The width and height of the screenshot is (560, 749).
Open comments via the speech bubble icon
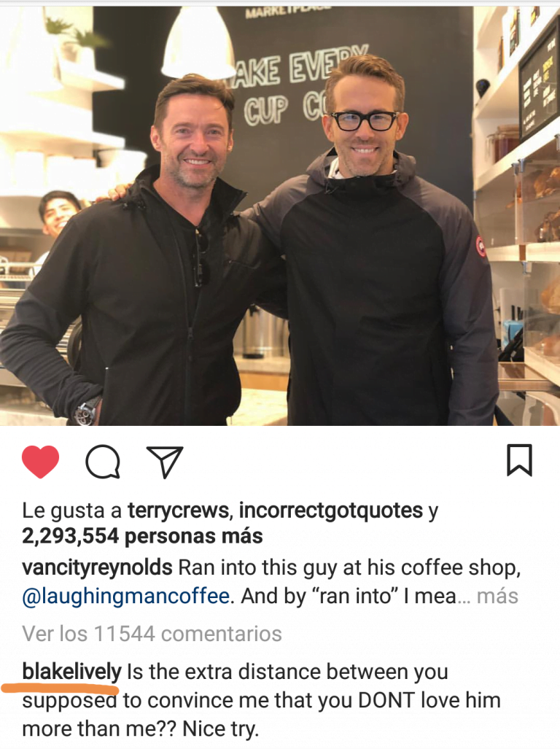[x=103, y=462]
